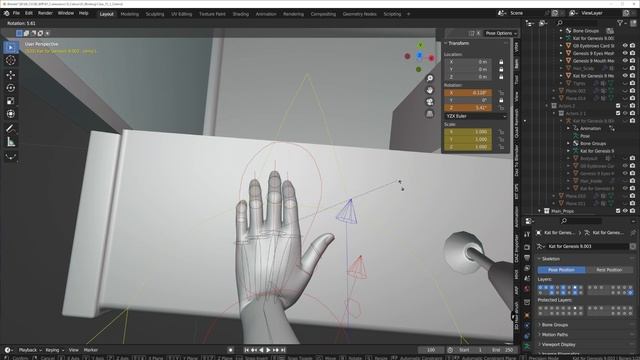Toggle Scale X lock
The width and height of the screenshot is (640, 360).
click(501, 132)
